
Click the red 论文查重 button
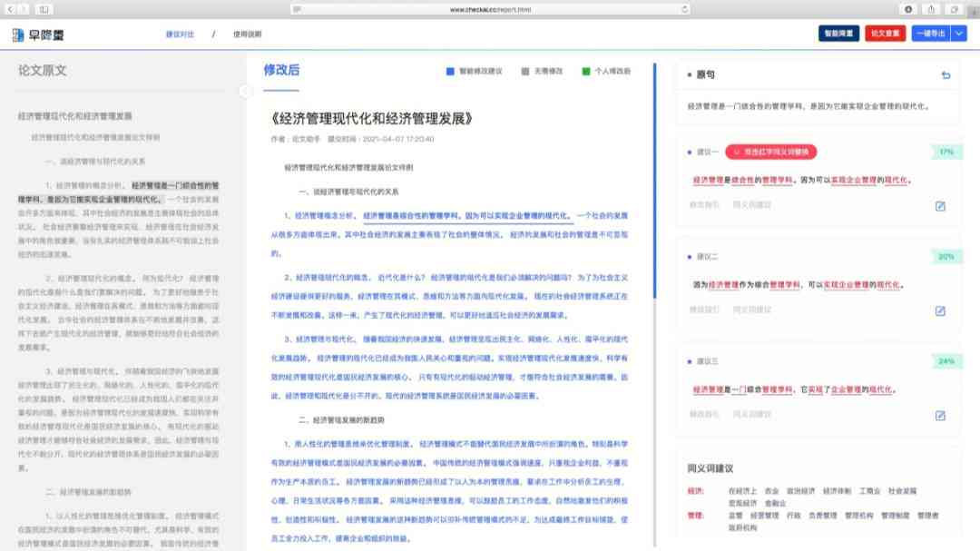pos(885,34)
